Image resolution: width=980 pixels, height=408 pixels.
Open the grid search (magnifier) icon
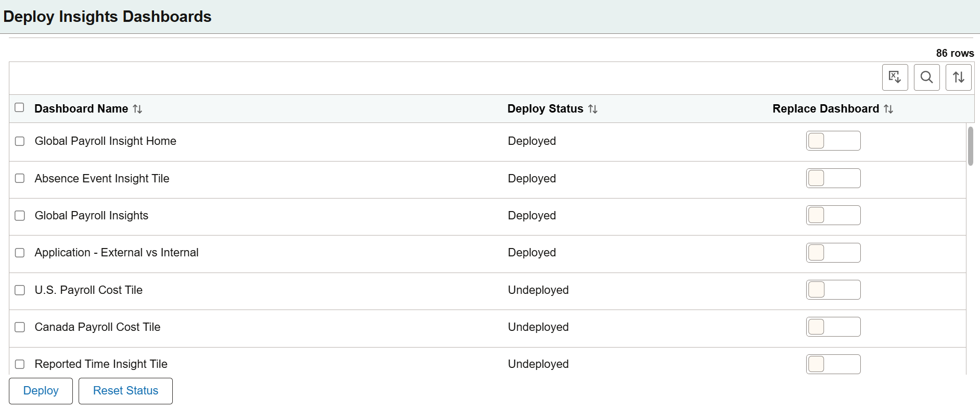pyautogui.click(x=926, y=78)
